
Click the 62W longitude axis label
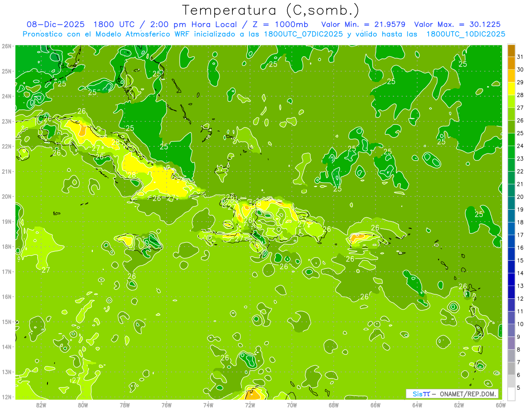coord(459,405)
